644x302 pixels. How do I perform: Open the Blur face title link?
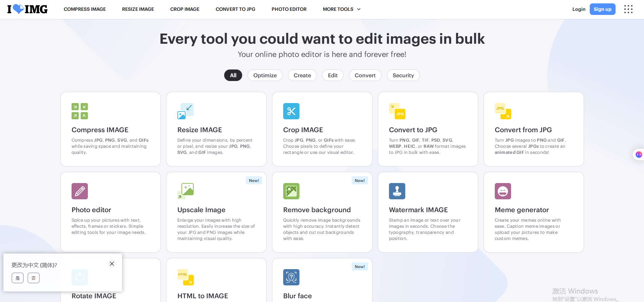pyautogui.click(x=297, y=296)
